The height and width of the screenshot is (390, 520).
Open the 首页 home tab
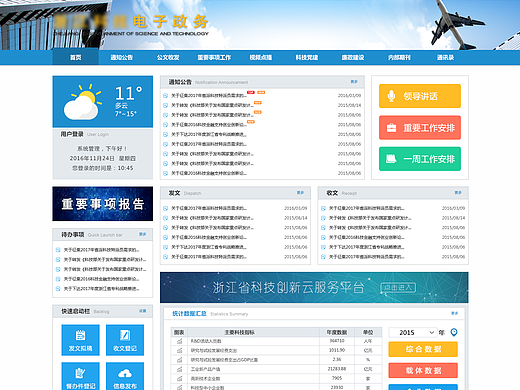75,57
